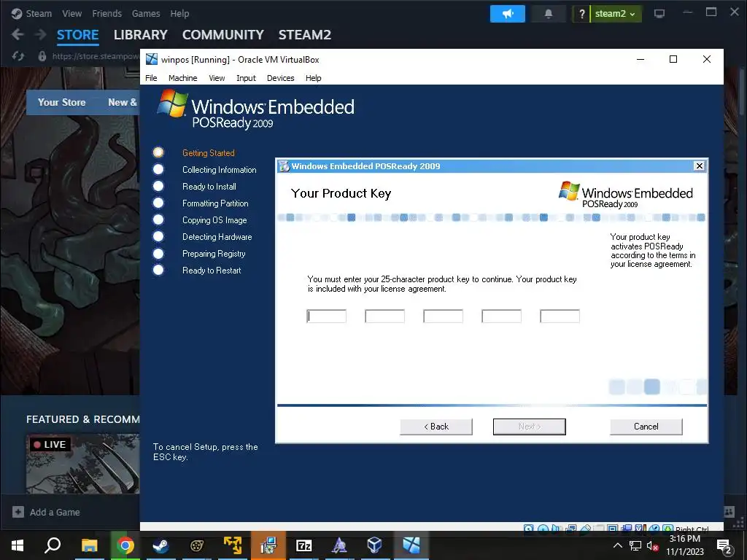Viewport: 747px width, 560px height.
Task: Open File Explorer from the taskbar
Action: pyautogui.click(x=89, y=545)
